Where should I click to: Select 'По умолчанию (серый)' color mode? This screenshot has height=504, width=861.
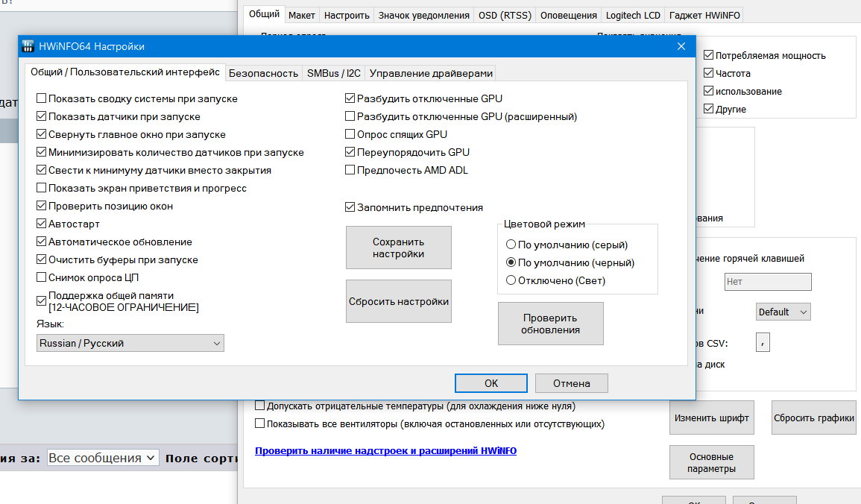(x=511, y=245)
